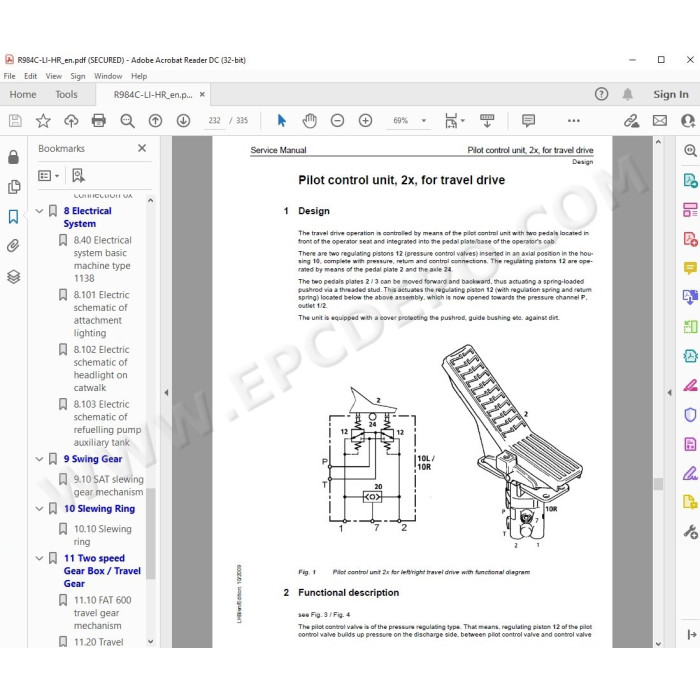
Task: Open bookmark 11.10 FAT 600 travel gear
Action: point(102,612)
